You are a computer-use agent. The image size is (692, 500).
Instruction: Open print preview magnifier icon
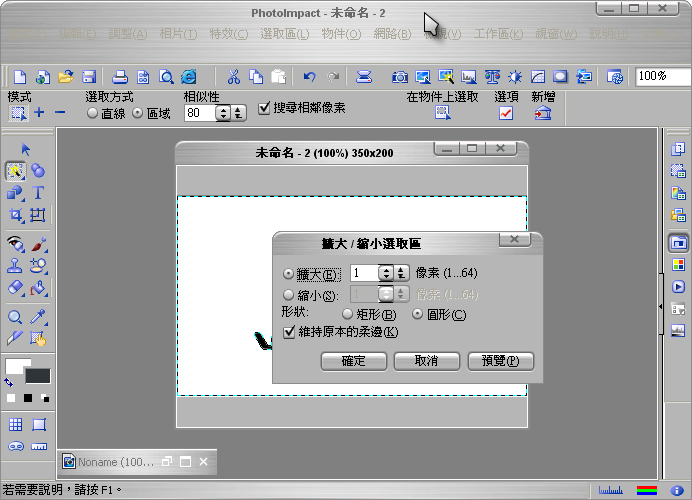tap(166, 77)
